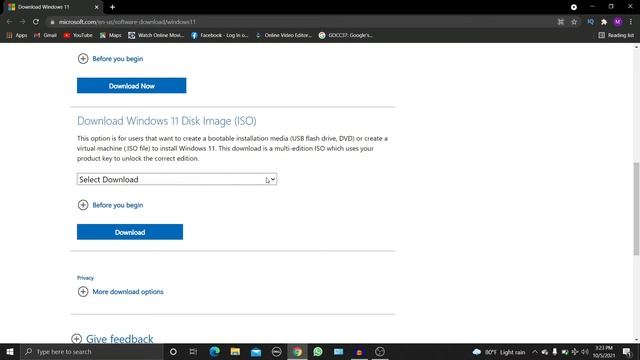Bookmark this page with the star icon
This screenshot has width=640, height=360.
click(x=574, y=22)
